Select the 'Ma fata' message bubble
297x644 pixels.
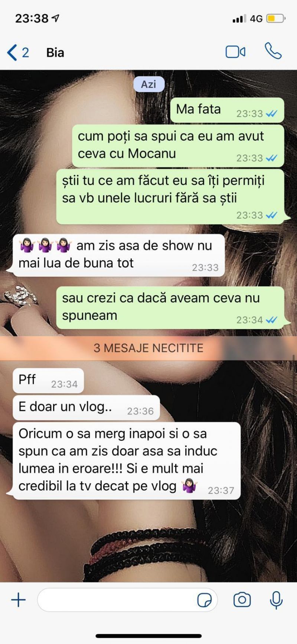[x=227, y=110]
